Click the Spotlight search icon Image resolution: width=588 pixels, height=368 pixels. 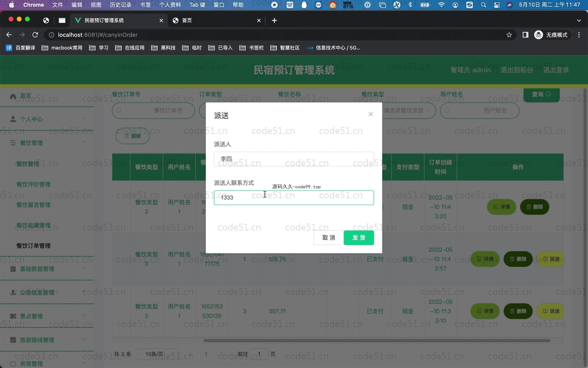tap(483, 5)
